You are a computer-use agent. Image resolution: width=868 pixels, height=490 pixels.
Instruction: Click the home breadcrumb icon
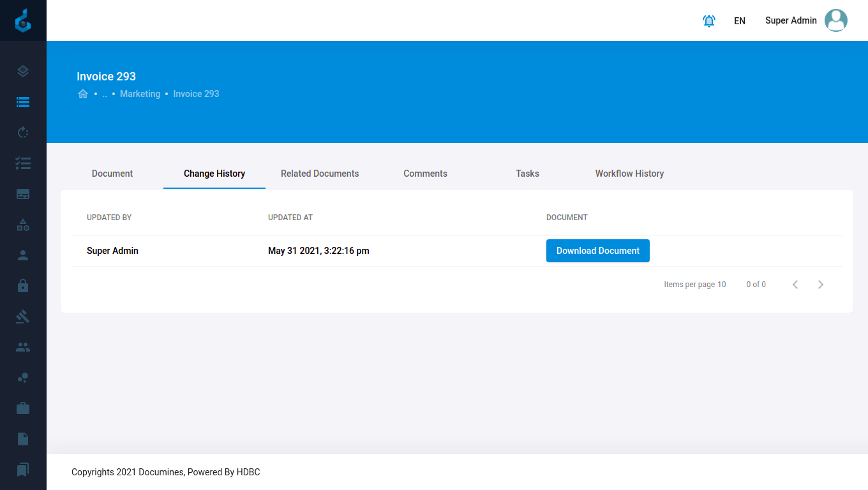tap(83, 94)
